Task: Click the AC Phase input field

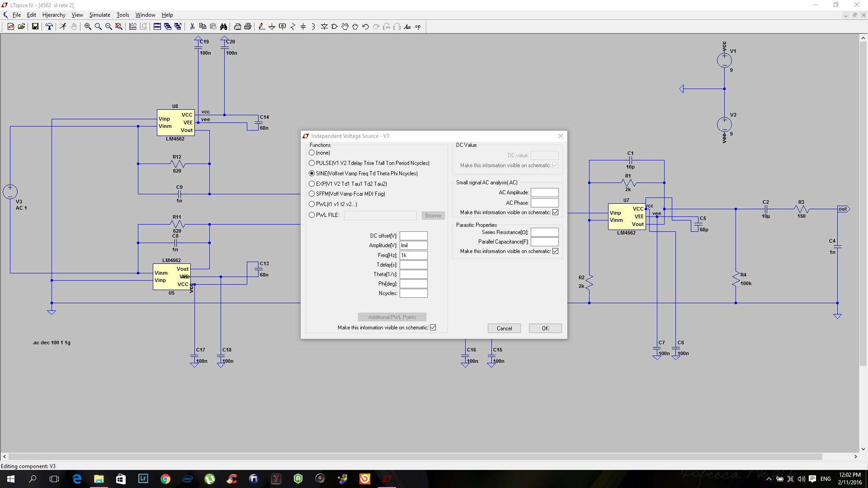Action: tap(544, 203)
